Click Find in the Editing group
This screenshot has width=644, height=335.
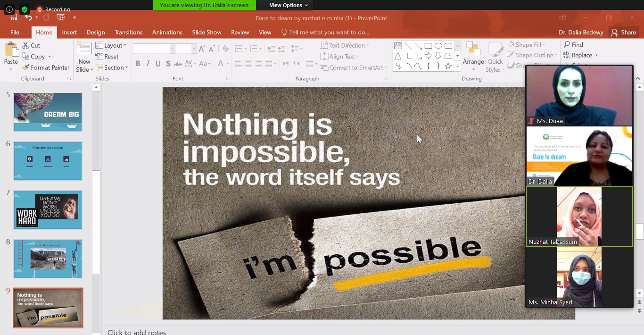(x=573, y=44)
